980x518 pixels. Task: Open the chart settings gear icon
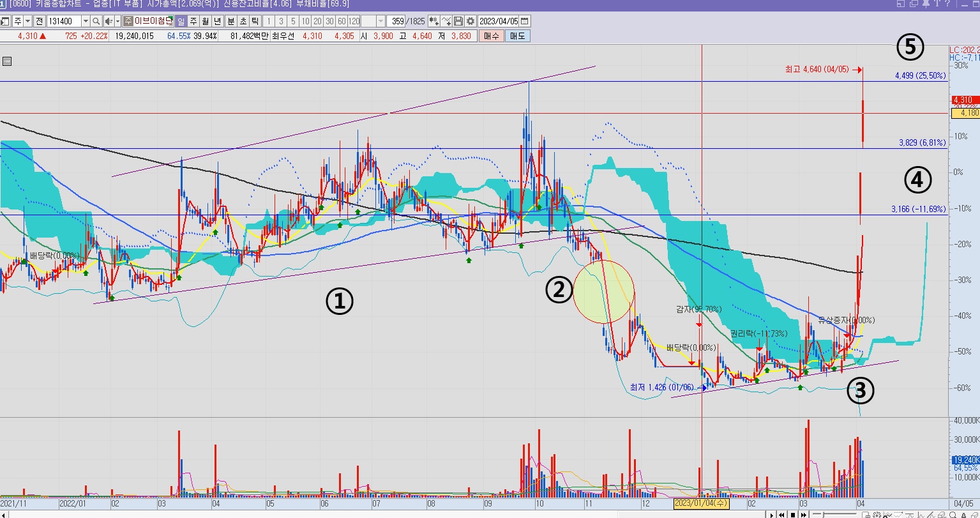[x=471, y=21]
